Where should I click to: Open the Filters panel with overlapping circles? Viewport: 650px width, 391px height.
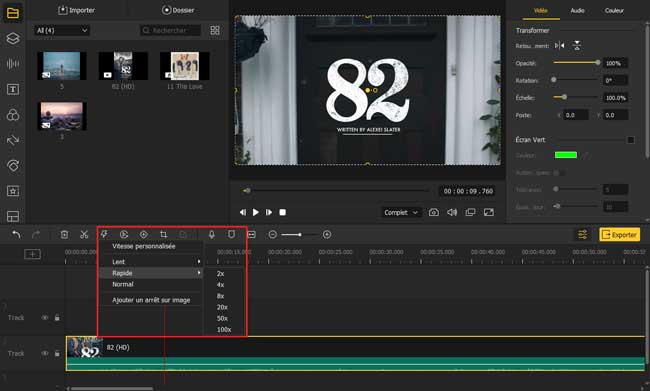pyautogui.click(x=13, y=115)
